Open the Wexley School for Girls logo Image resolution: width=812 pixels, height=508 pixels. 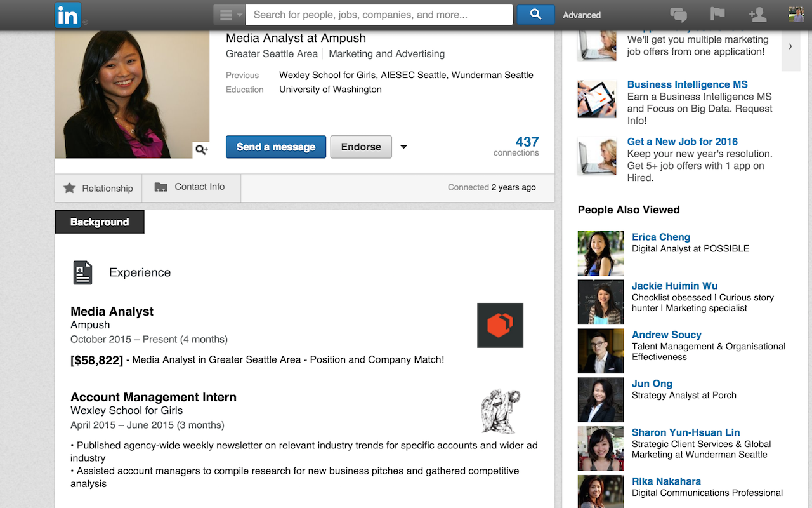(x=501, y=411)
